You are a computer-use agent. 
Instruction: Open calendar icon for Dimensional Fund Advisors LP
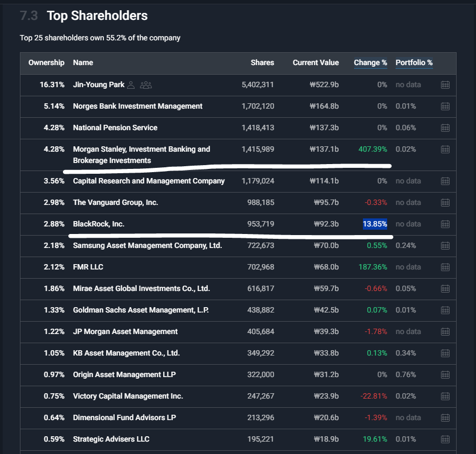tap(445, 418)
